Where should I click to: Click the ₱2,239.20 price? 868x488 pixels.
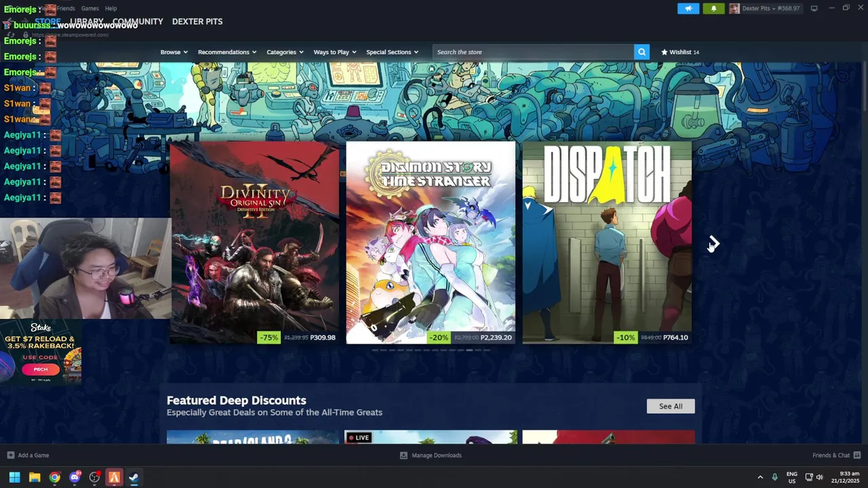click(496, 338)
